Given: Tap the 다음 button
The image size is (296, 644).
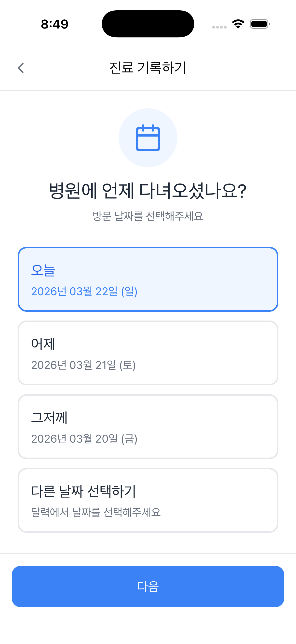Looking at the screenshot, I should [x=148, y=587].
